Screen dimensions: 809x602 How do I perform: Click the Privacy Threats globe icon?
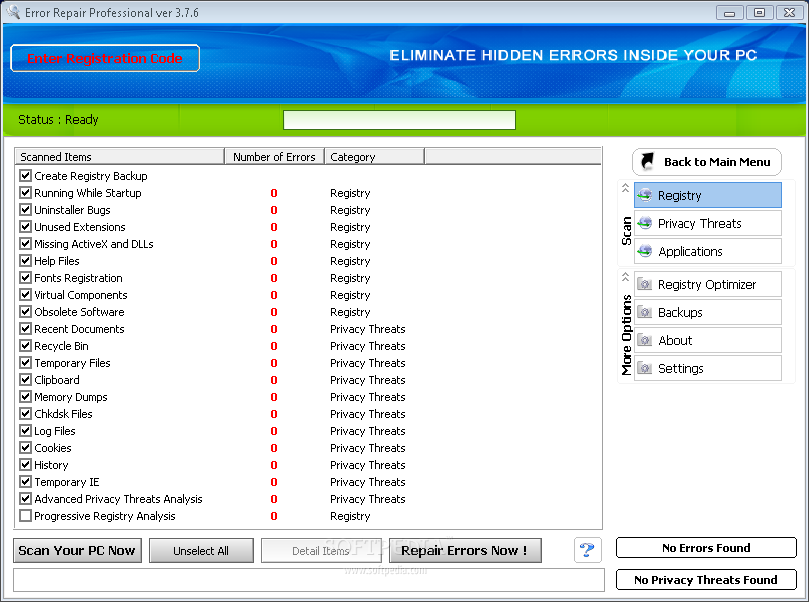point(644,223)
